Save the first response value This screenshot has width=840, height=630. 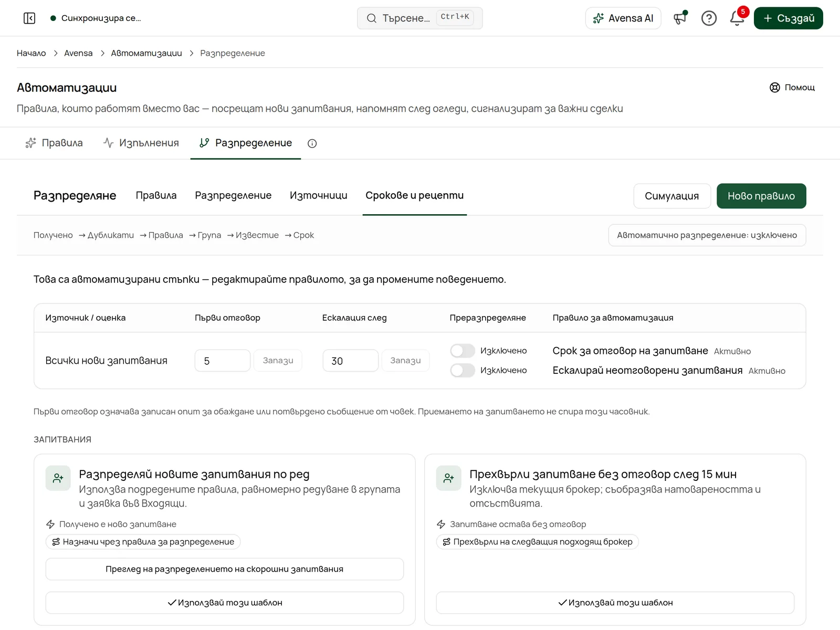pos(278,361)
